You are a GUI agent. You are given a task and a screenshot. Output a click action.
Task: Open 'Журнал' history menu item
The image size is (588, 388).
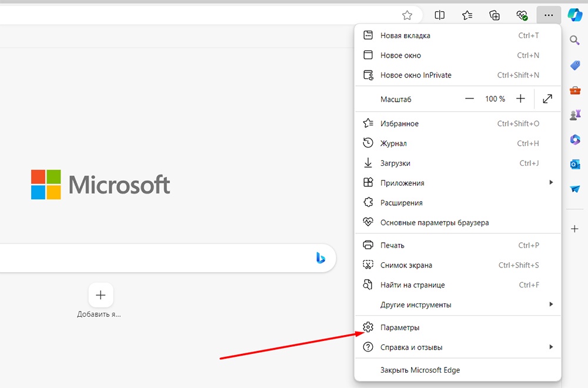tap(457, 143)
